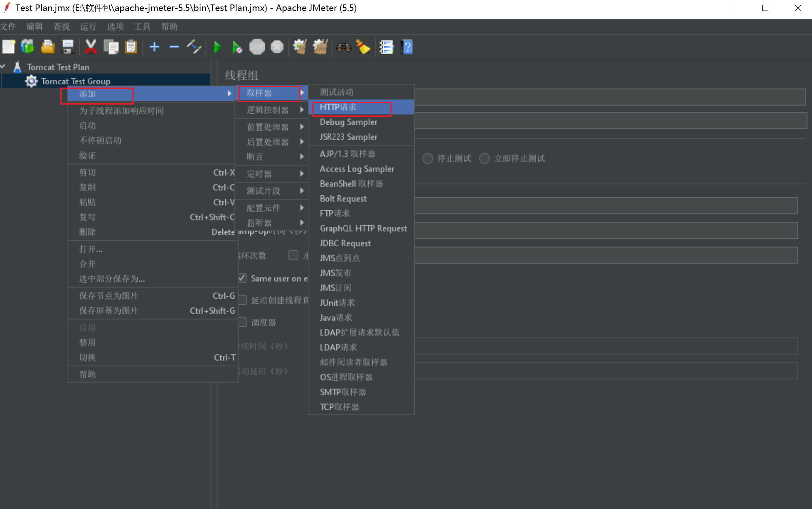
Task: Click the Reset search brush icon
Action: pos(363,47)
